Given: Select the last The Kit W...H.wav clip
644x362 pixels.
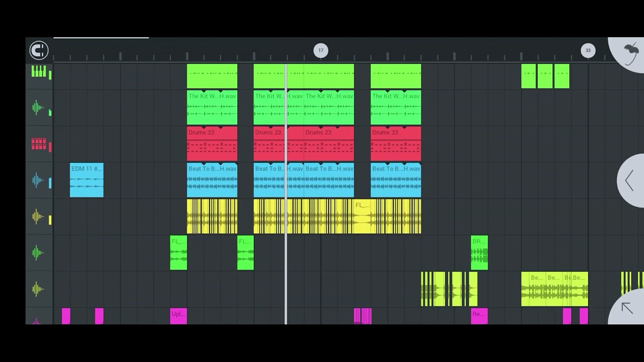Looking at the screenshot, I should (396, 108).
